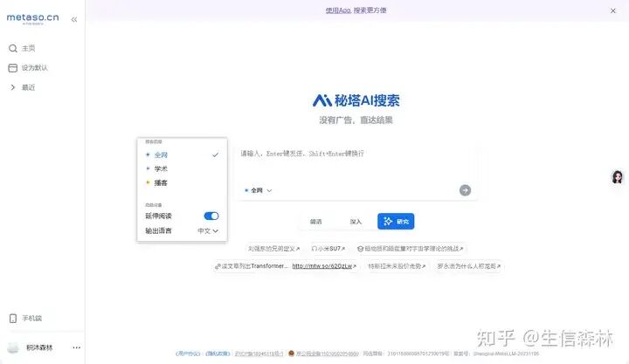Open the metaso.cn logo home
This screenshot has height=364, width=629.
[x=33, y=18]
